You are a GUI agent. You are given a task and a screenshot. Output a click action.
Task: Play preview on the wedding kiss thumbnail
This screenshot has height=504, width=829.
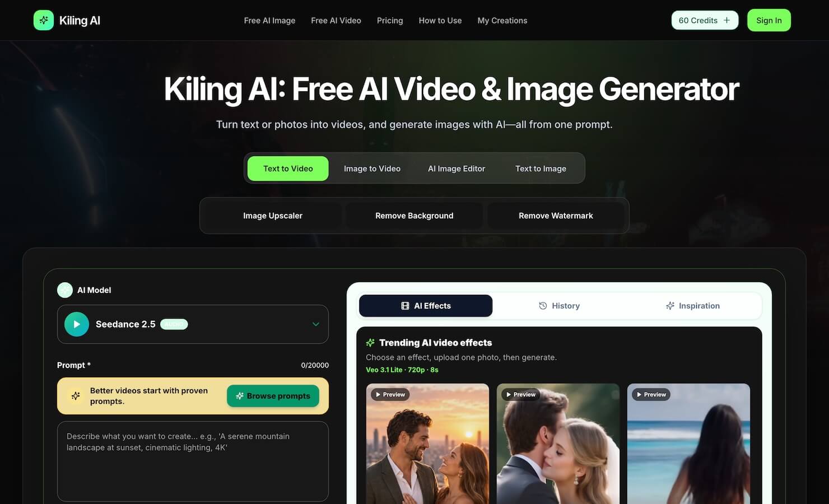[x=521, y=395]
